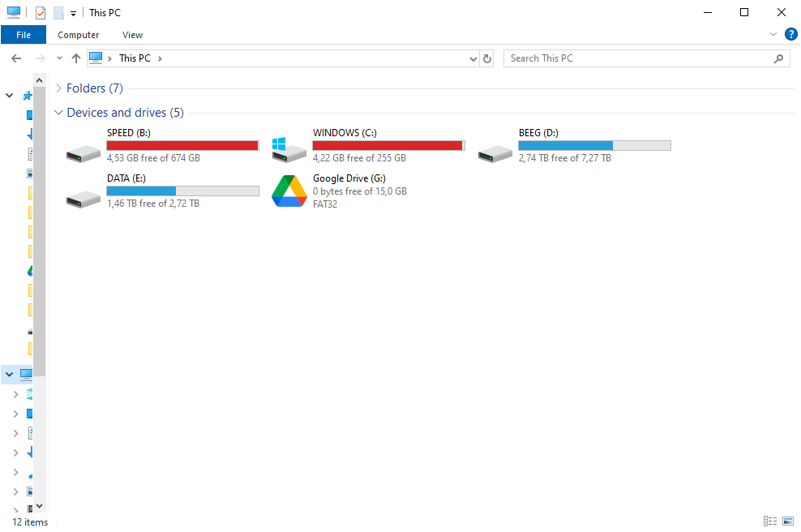Expand the Folders (7) group
Viewport: 801px width, 532px height.
click(58, 88)
